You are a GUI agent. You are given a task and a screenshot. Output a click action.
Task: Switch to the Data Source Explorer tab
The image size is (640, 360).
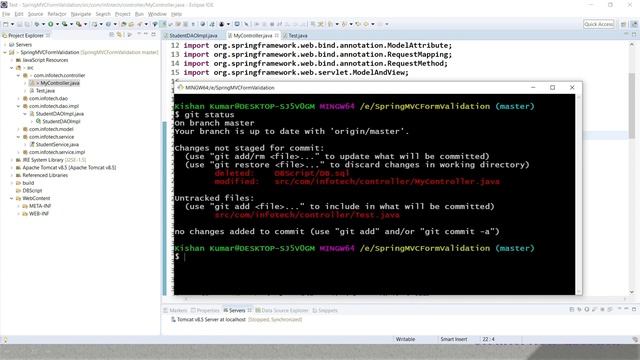282,311
